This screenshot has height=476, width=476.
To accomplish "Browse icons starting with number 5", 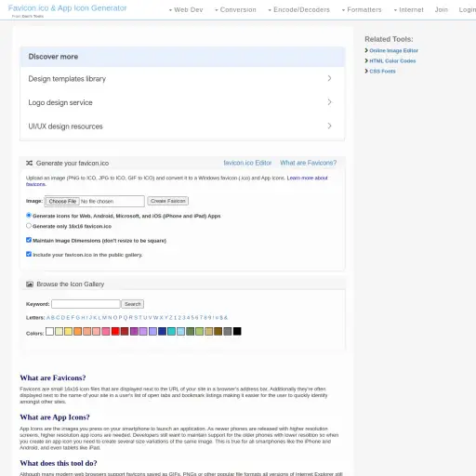I will 192,318.
